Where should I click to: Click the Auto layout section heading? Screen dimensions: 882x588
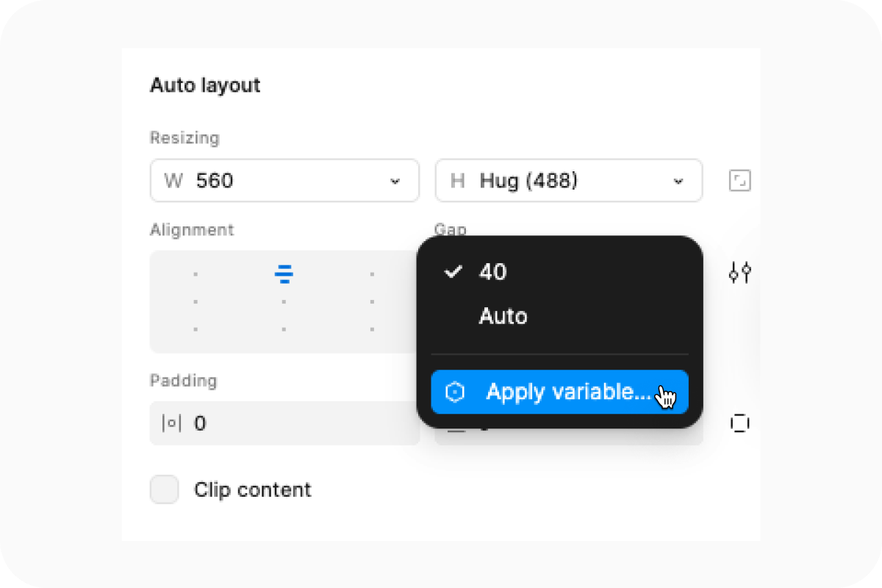pyautogui.click(x=205, y=85)
